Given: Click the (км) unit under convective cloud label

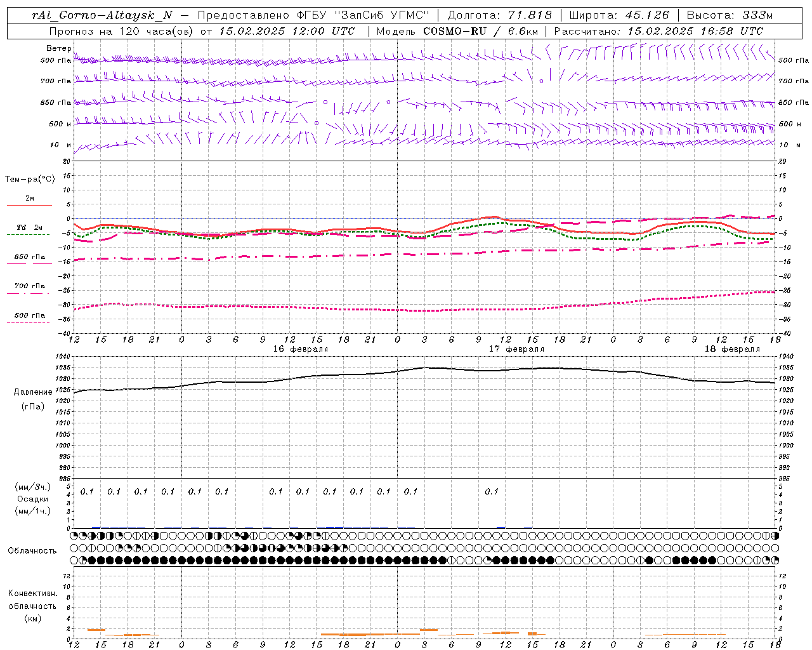Looking at the screenshot, I should (33, 618).
